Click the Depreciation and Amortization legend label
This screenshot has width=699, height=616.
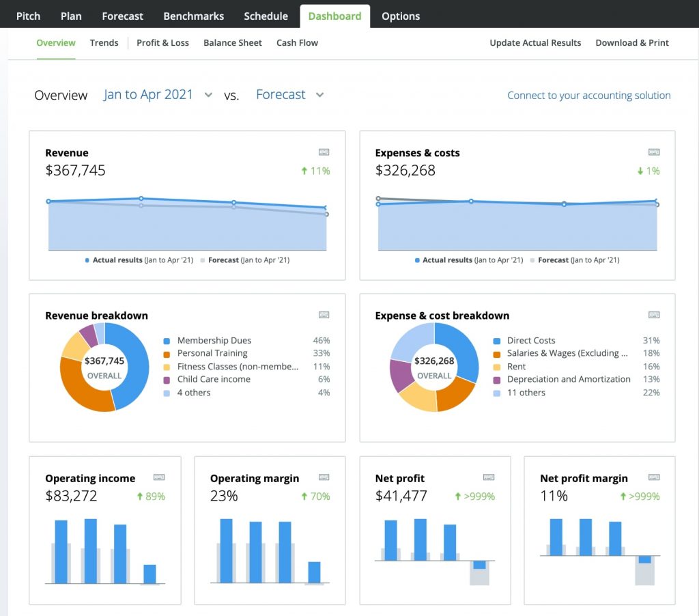coord(569,379)
